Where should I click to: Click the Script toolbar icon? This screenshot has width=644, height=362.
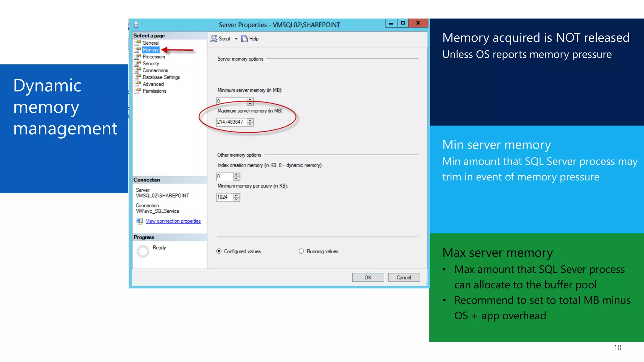click(x=214, y=39)
